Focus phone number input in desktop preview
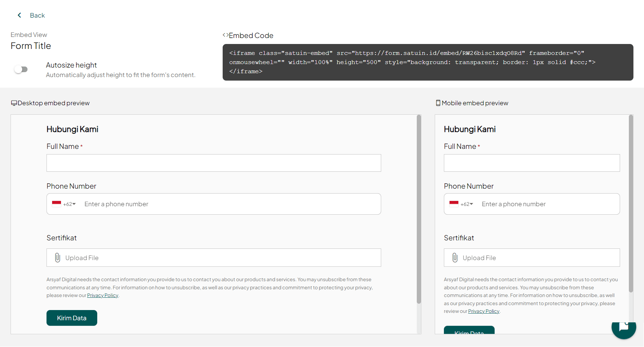This screenshot has width=644, height=347. click(230, 204)
